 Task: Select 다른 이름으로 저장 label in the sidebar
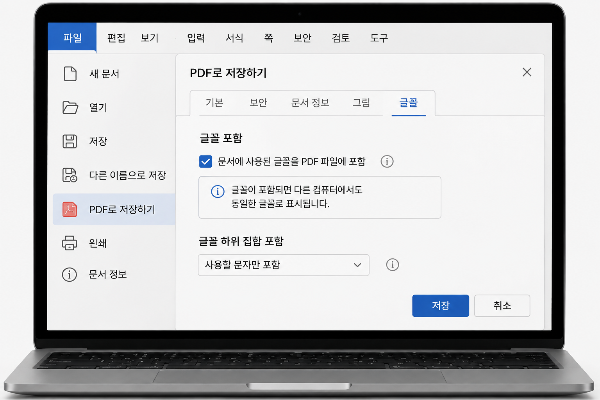pyautogui.click(x=128, y=175)
